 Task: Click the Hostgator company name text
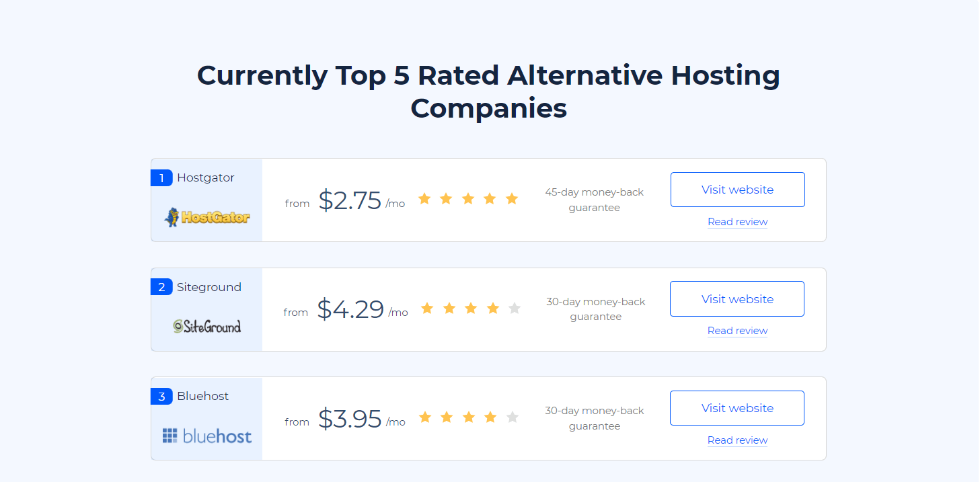[x=206, y=178]
